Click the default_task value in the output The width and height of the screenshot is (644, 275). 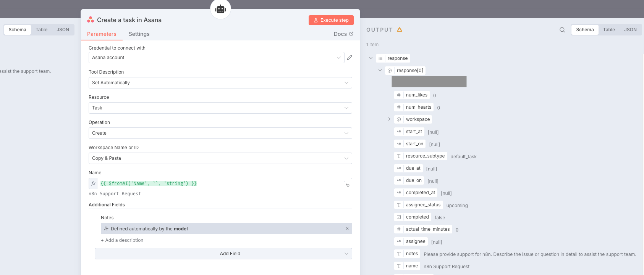(x=464, y=157)
